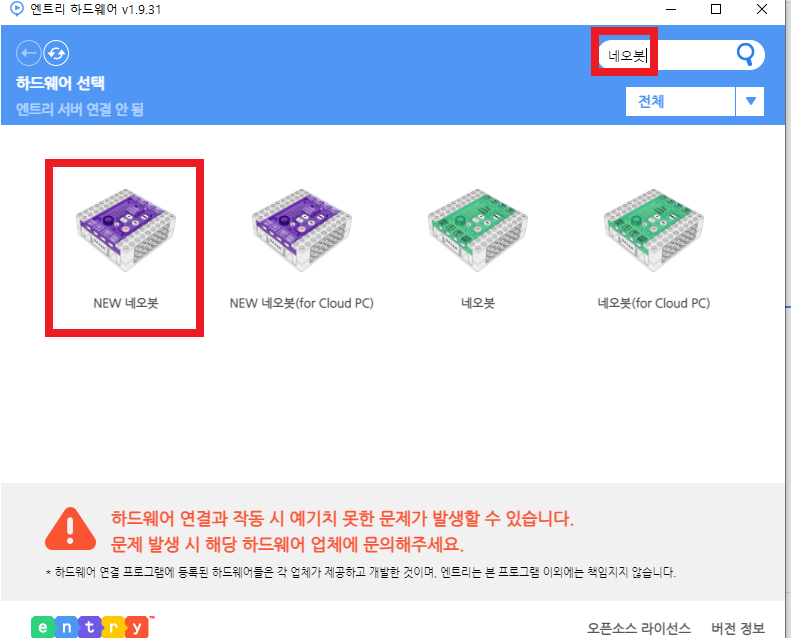The image size is (794, 638).
Task: Click 'NEW 네오봇(for Cloud PC)' label
Action: [x=302, y=303]
